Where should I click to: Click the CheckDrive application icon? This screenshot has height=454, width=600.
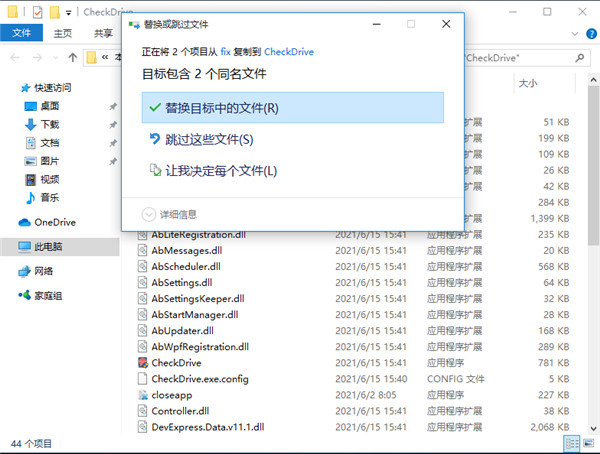(x=143, y=363)
